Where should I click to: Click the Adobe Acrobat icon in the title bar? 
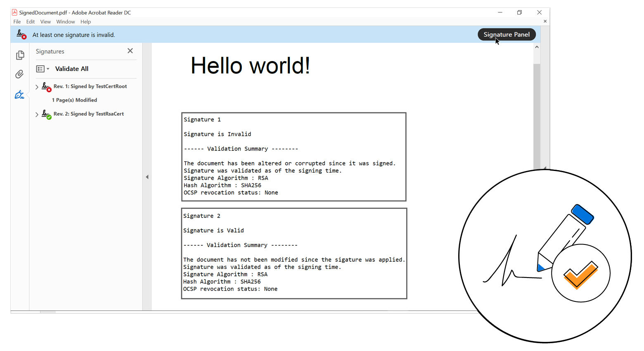coord(15,12)
